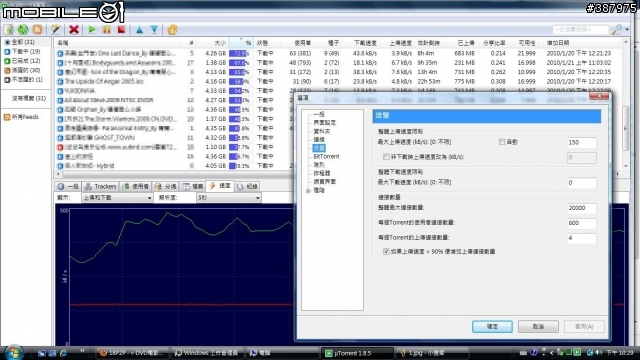Switch to the logger tab in detail pane

pyautogui.click(x=247, y=187)
